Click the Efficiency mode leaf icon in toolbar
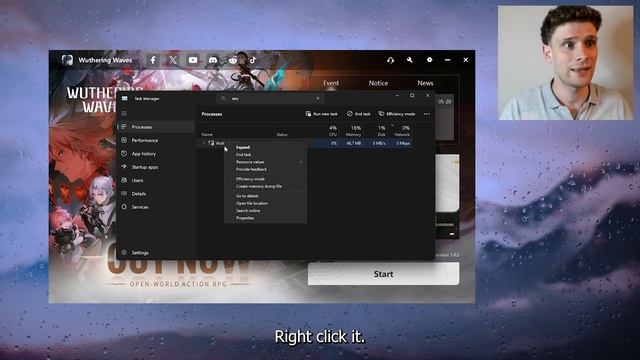The height and width of the screenshot is (360, 640). click(x=381, y=114)
